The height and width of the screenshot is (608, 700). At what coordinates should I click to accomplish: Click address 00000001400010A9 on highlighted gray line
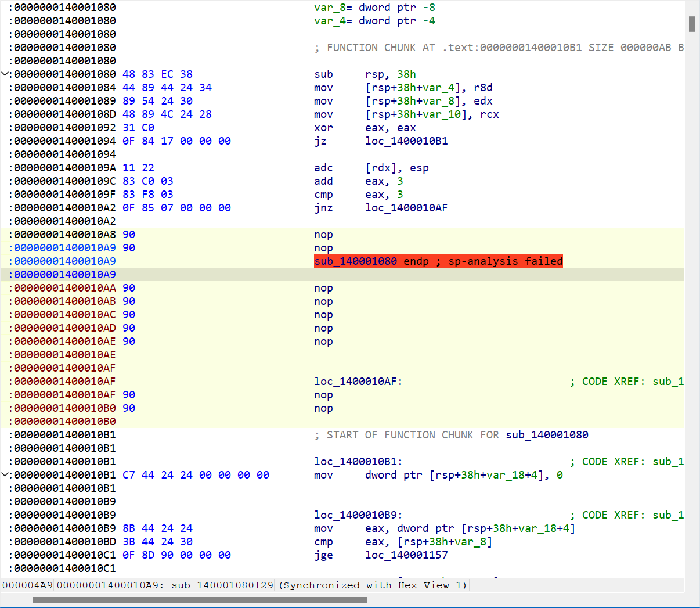click(64, 275)
